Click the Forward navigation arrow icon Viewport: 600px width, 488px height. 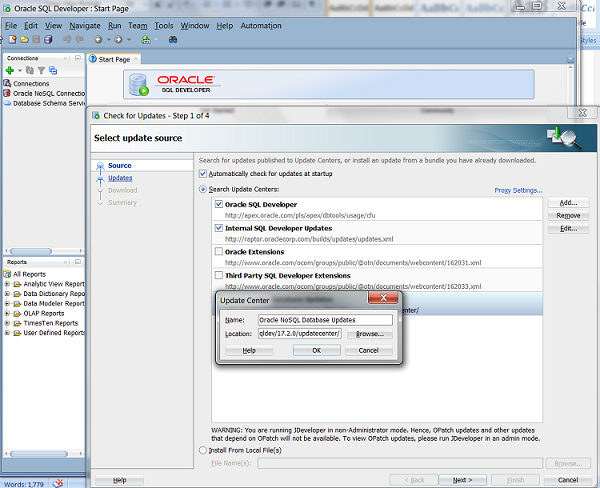118,39
